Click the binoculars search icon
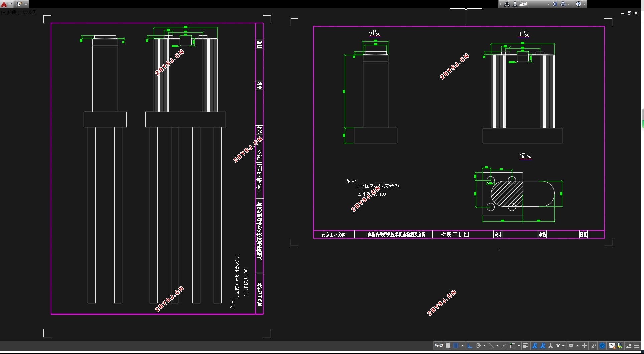Screen dimensions: 644x354 [x=507, y=4]
